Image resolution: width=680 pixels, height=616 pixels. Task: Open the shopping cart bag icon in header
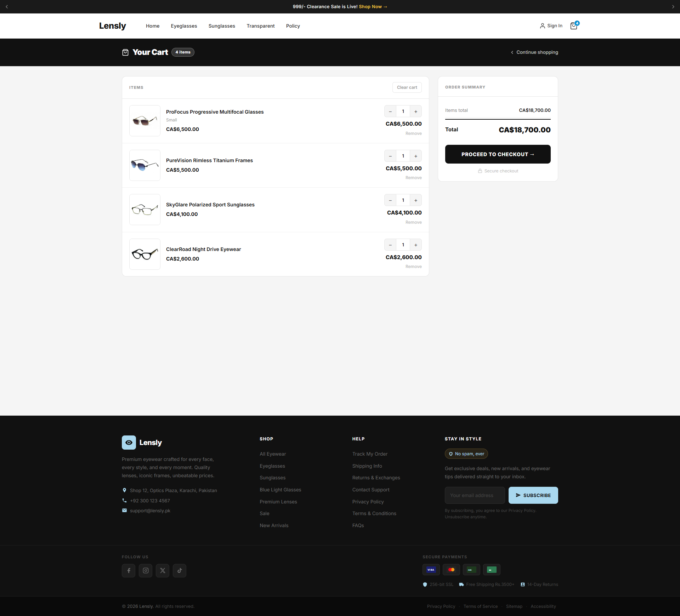tap(574, 26)
